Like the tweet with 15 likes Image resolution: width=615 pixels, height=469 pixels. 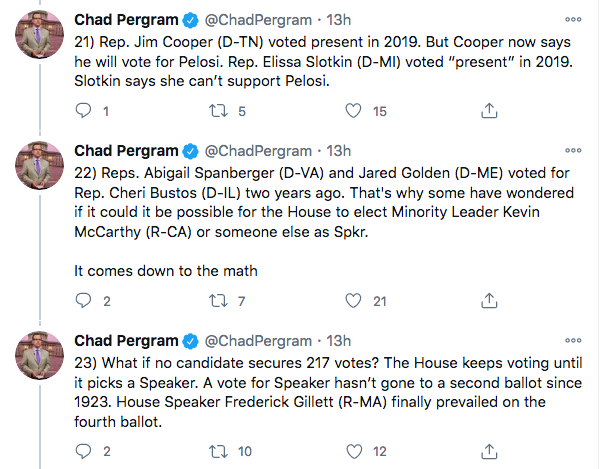(x=353, y=111)
